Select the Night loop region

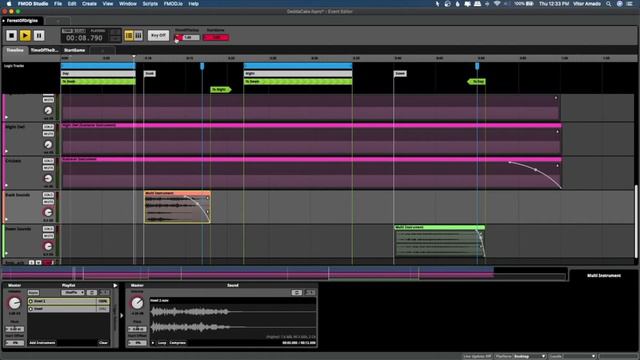[x=298, y=66]
